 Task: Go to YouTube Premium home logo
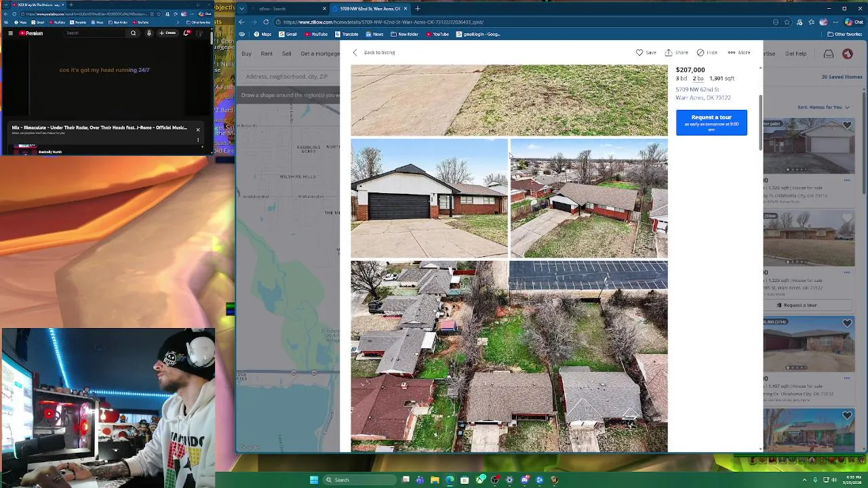click(31, 33)
